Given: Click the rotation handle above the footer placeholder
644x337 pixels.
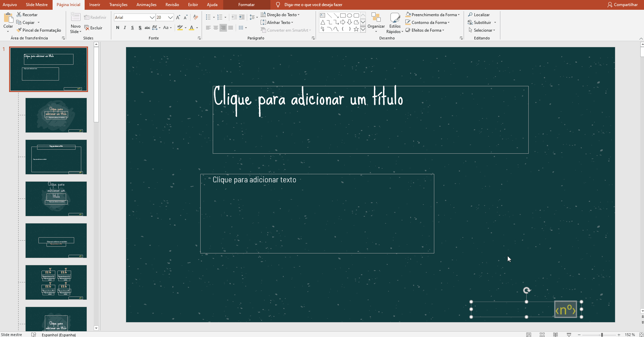Looking at the screenshot, I should point(527,290).
